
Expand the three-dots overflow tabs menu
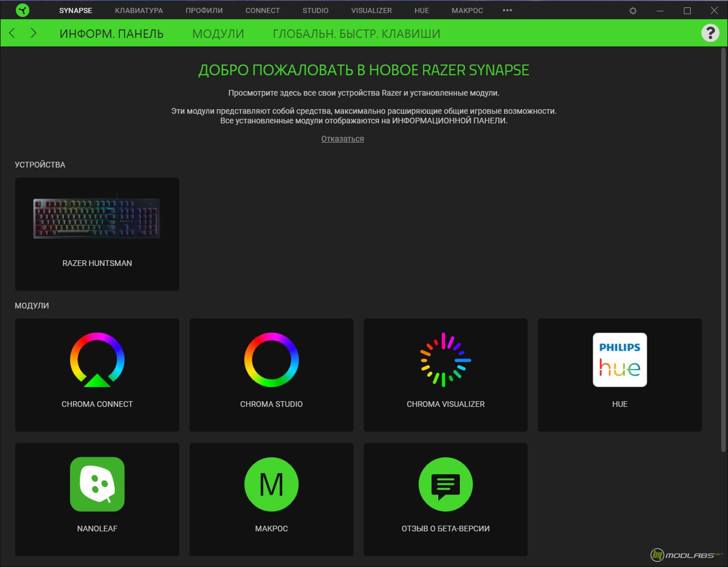[x=507, y=10]
